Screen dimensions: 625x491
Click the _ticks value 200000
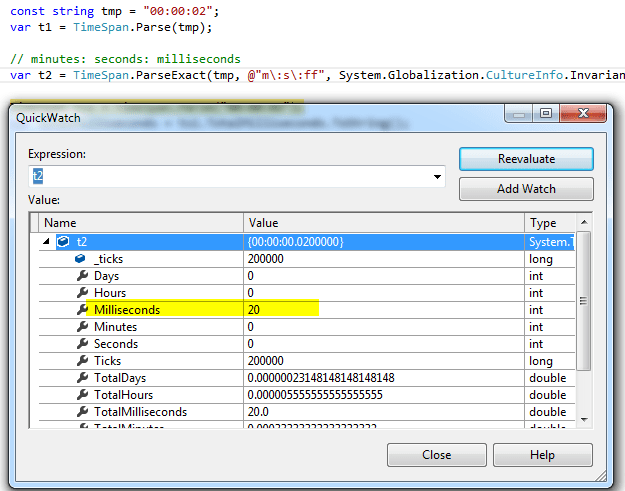(265, 259)
